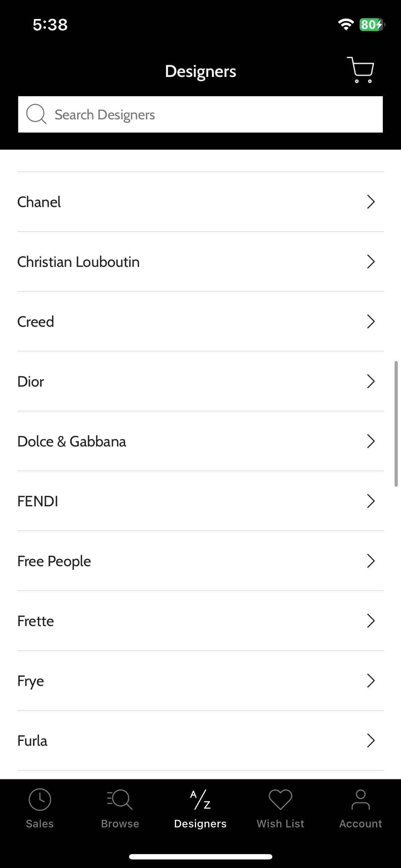Click the vertical scrollbar indicator

pos(396,424)
